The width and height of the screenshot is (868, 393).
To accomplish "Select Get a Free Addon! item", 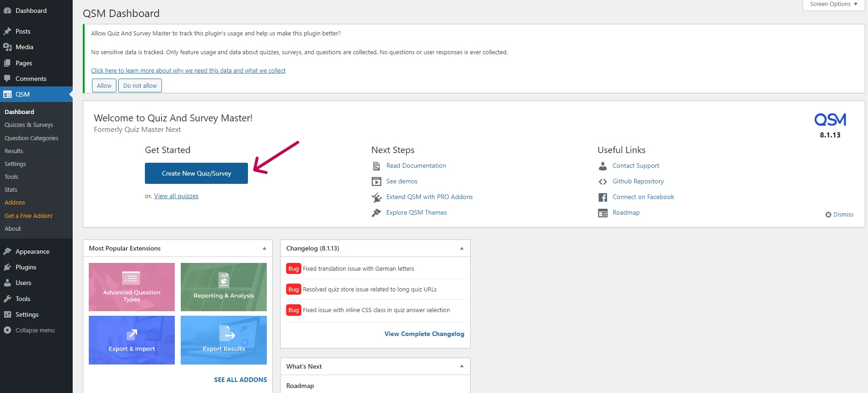I will click(x=29, y=216).
